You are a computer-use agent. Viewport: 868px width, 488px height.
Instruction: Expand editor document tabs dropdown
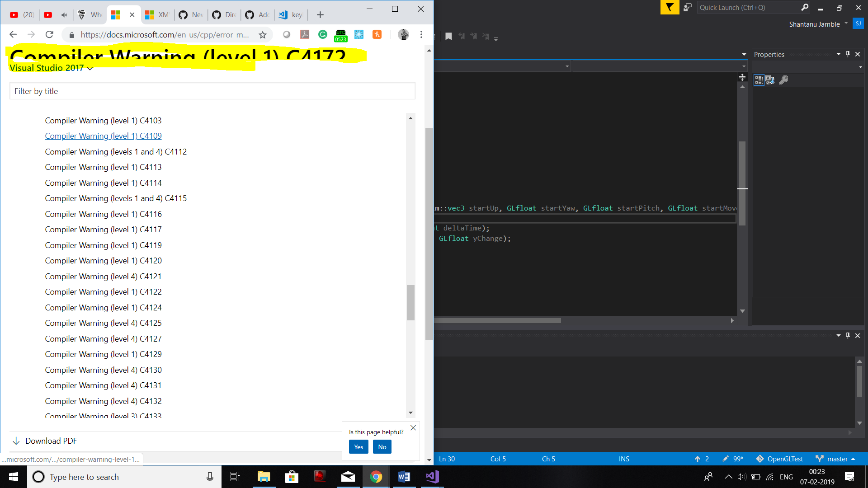pyautogui.click(x=744, y=54)
